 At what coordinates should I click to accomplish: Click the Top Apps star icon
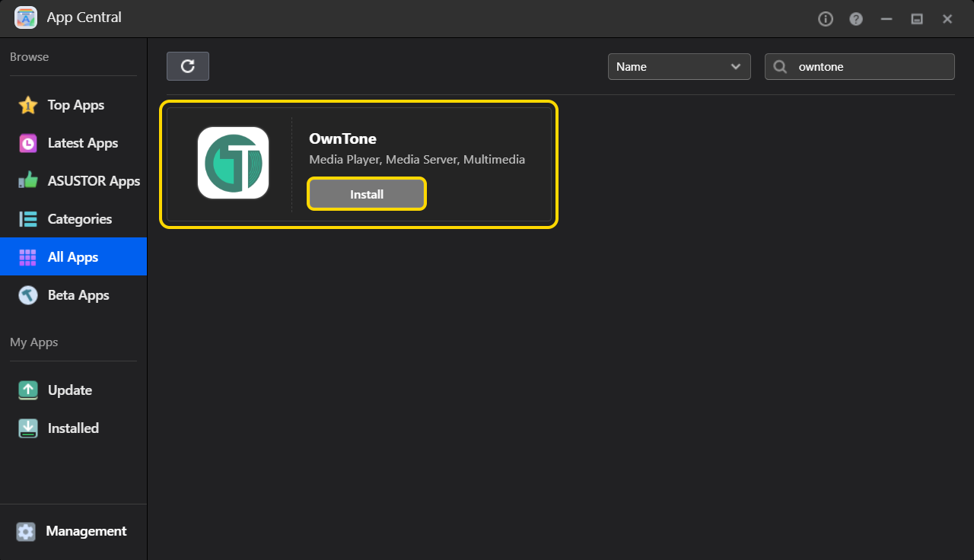tap(28, 105)
